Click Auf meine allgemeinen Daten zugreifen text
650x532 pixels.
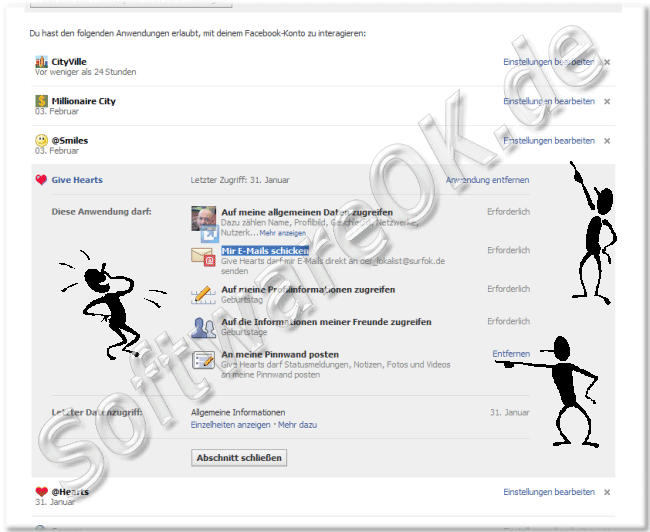point(307,212)
